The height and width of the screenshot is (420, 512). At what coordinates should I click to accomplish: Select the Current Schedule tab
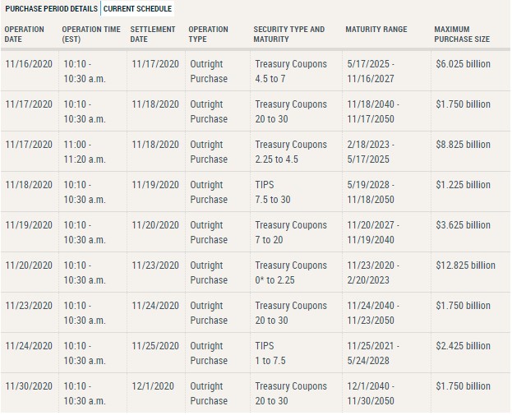137,9
